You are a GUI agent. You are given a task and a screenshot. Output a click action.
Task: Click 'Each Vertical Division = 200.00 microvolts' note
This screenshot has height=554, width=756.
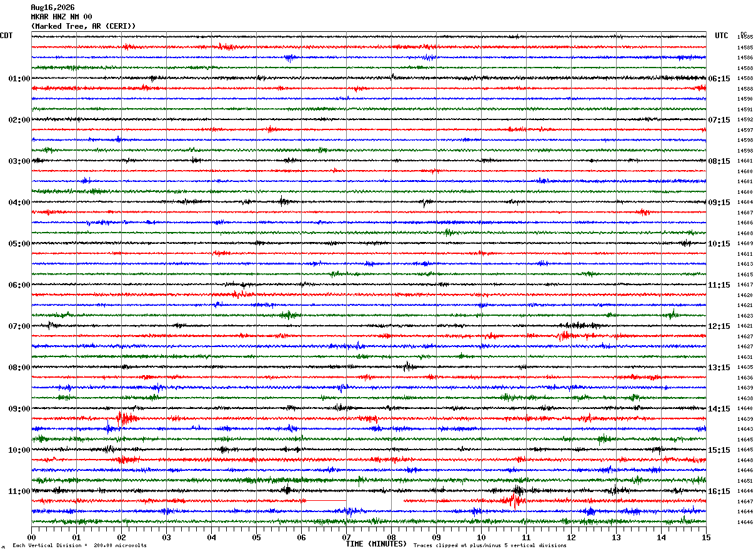click(79, 546)
